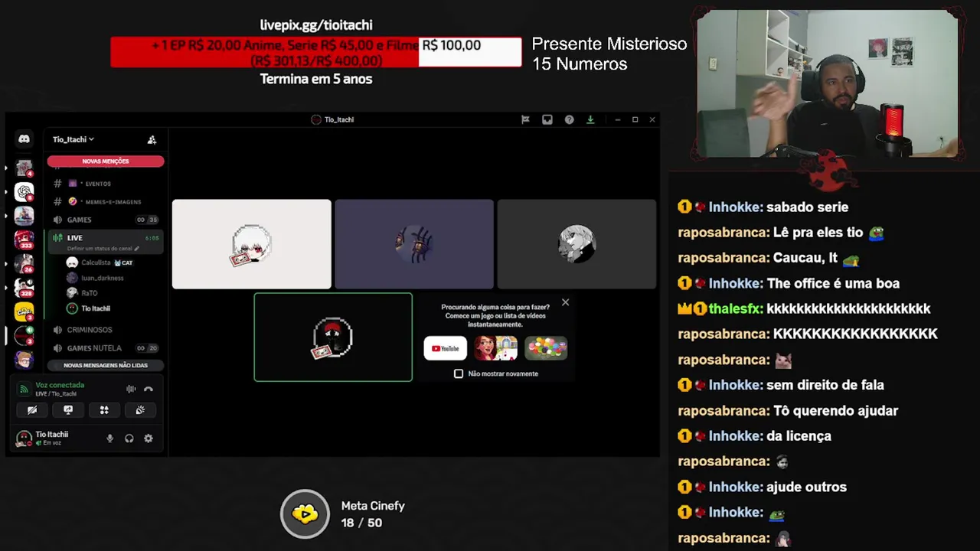Select the LIVE voice channel
980x551 pixels.
tap(106, 238)
